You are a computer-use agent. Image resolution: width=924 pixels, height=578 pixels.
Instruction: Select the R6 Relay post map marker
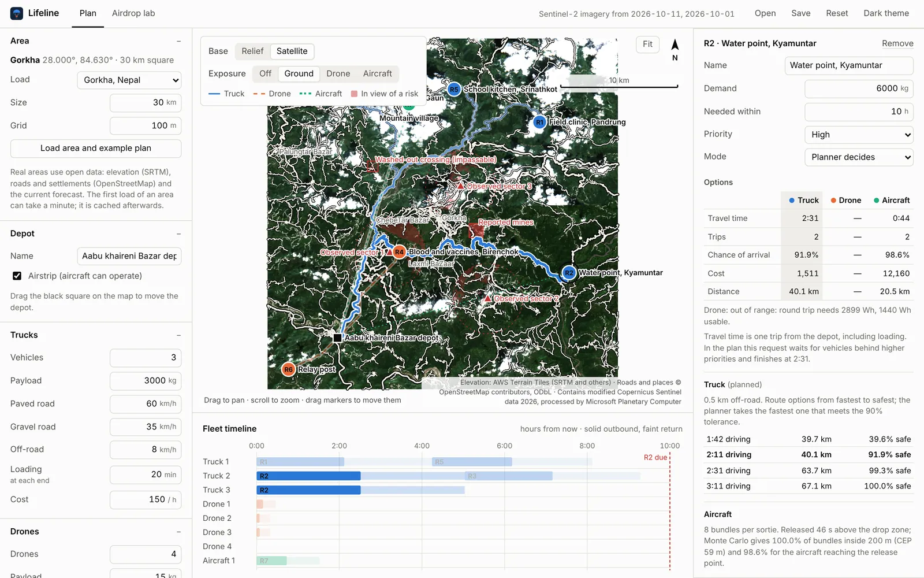(288, 369)
